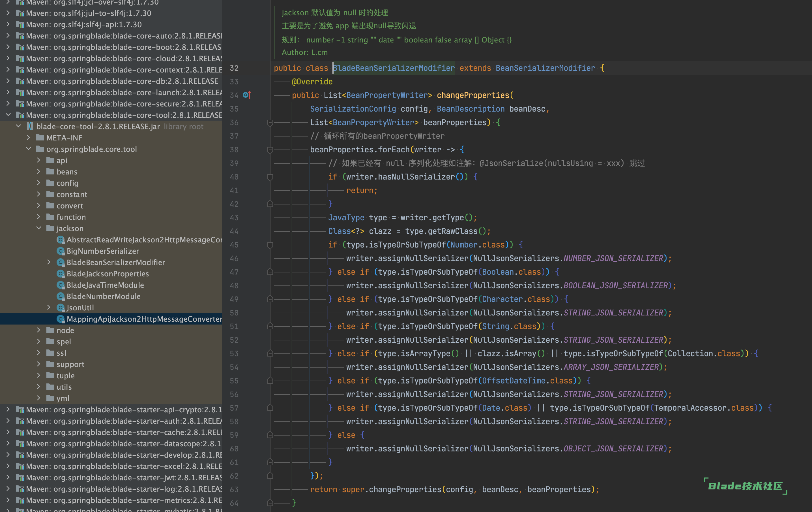Viewport: 812px width, 512px height.
Task: Click the TemporalAccessor class reference
Action: coord(690,408)
